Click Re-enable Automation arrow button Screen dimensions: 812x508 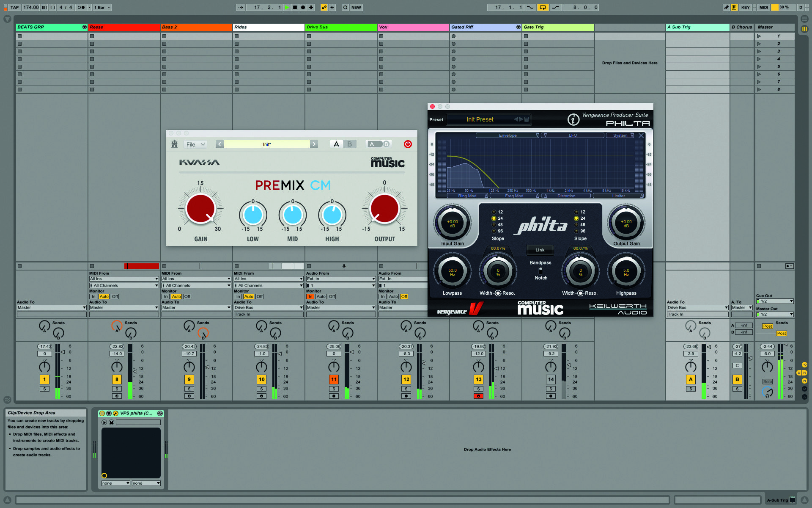(x=332, y=7)
